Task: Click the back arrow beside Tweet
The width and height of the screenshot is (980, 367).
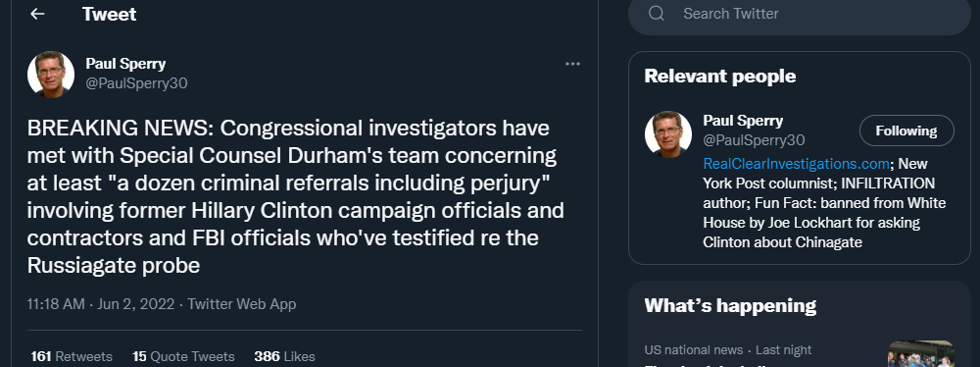Action: (37, 14)
